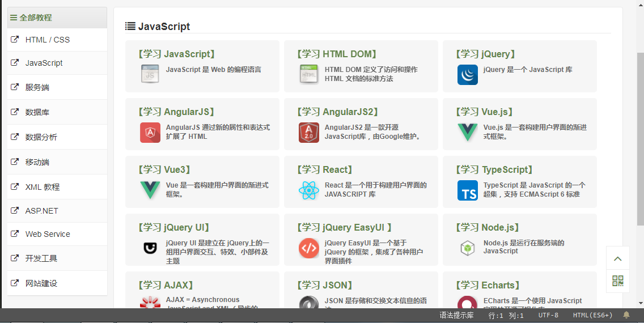Click the jQuery blue logo icon

467,75
